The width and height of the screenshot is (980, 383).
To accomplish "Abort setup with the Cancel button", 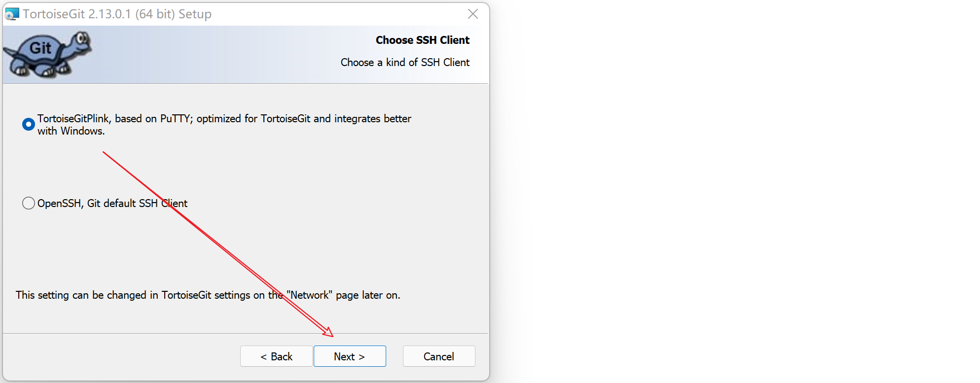I will pos(439,356).
